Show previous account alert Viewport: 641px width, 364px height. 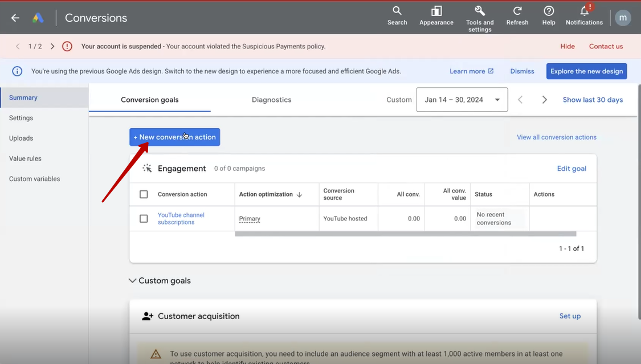click(18, 46)
